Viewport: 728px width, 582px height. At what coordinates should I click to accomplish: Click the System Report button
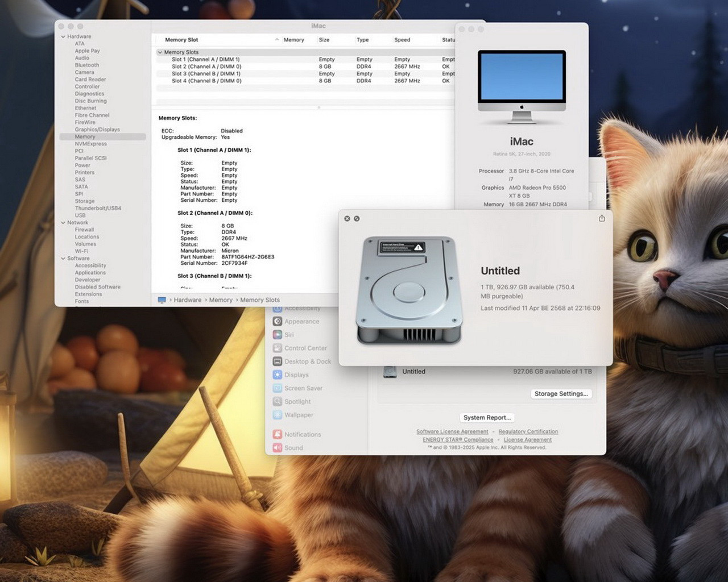487,418
